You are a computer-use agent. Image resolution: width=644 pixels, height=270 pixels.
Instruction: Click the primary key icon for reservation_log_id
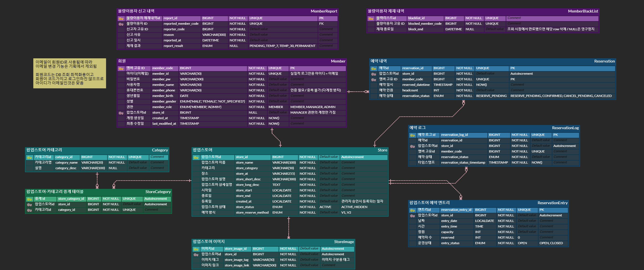click(412, 135)
